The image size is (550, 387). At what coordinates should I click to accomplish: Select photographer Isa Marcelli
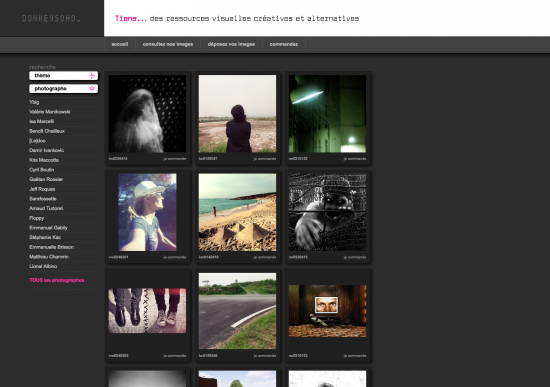pos(41,121)
